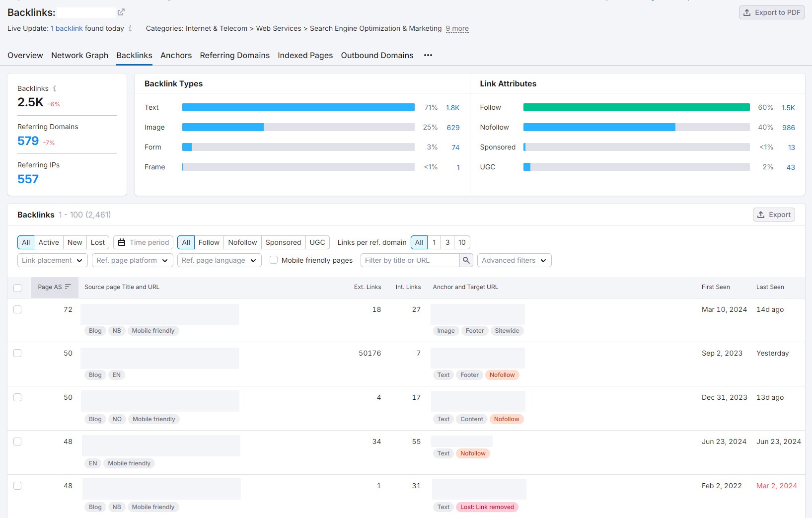Viewport: 812px width, 518px height.
Task: Open the Network Graph tab
Action: tap(79, 55)
